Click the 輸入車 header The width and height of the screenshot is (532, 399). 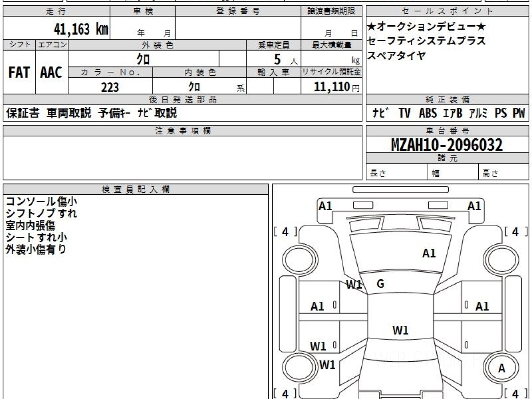click(x=274, y=73)
